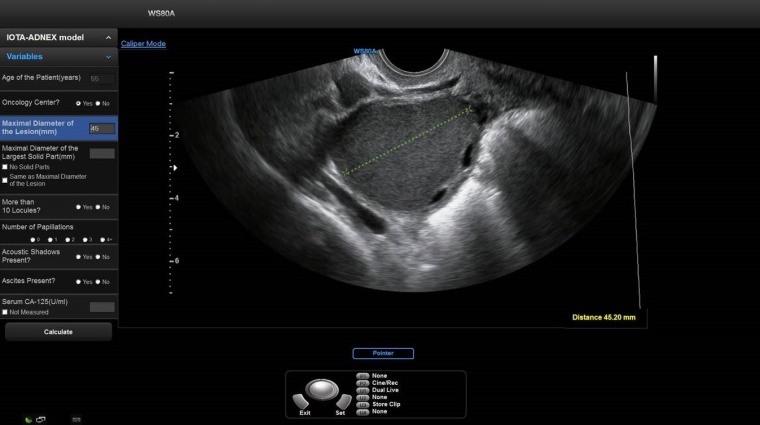The image size is (760, 425).
Task: Click the Serum CA-125 input field
Action: pyautogui.click(x=102, y=307)
